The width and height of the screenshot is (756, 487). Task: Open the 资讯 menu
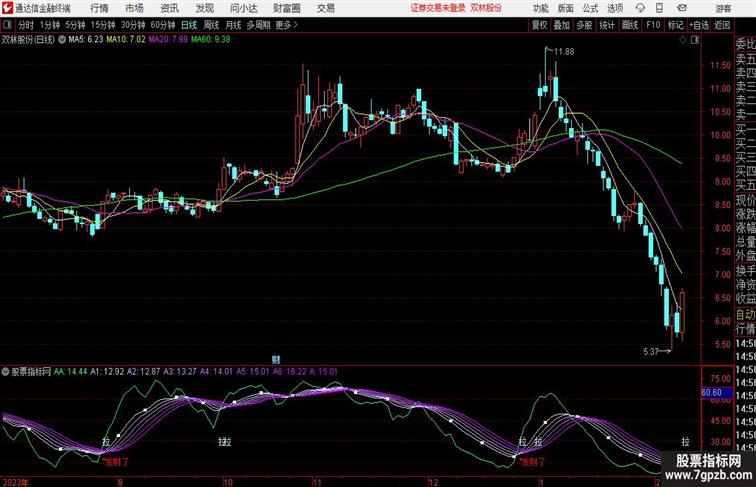[170, 8]
